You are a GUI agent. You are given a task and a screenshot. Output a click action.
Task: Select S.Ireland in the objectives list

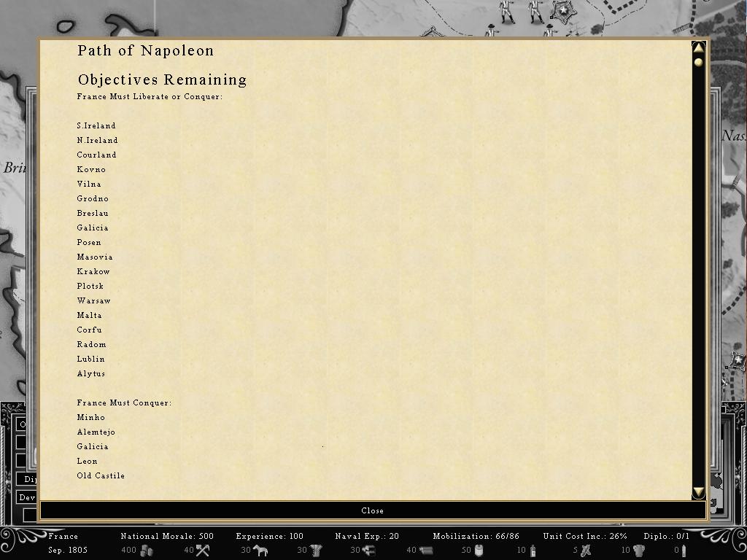click(96, 125)
